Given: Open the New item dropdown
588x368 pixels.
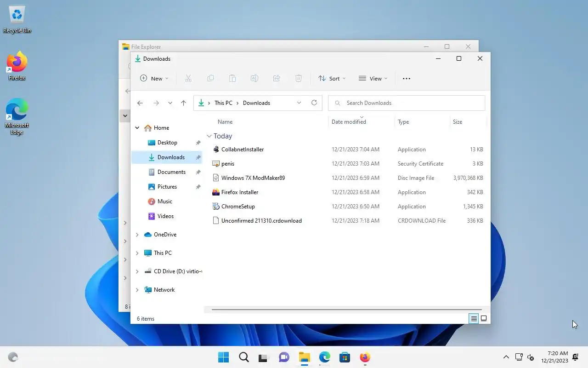Looking at the screenshot, I should (154, 79).
